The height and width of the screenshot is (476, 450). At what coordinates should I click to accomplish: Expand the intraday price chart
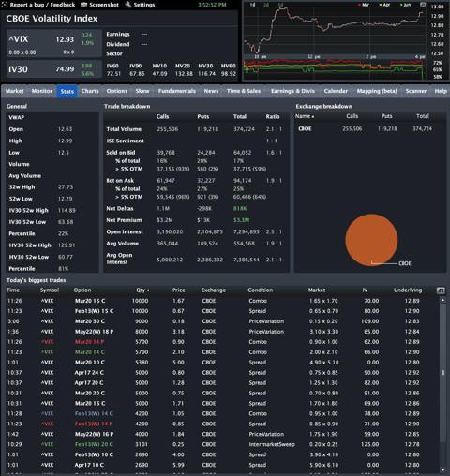pos(423,5)
